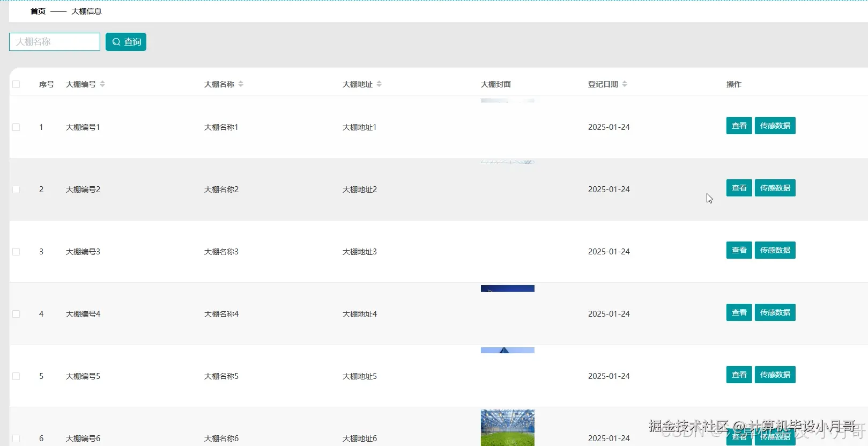Select the checkbox for row 大棚编号4
Image resolution: width=868 pixels, height=446 pixels.
coord(16,314)
